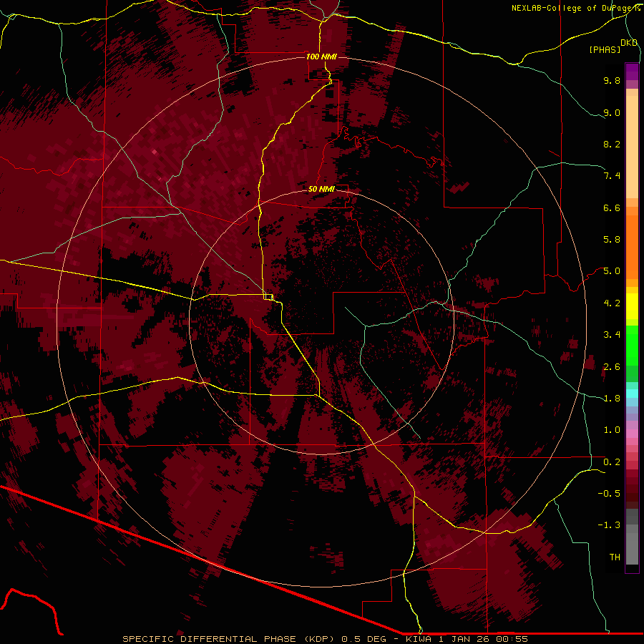
Task: Click the 0.2 value on the color scale
Action: point(612,462)
